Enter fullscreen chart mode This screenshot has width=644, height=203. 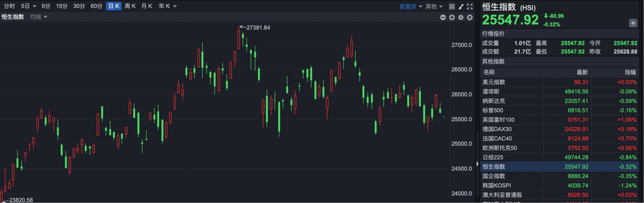click(470, 6)
